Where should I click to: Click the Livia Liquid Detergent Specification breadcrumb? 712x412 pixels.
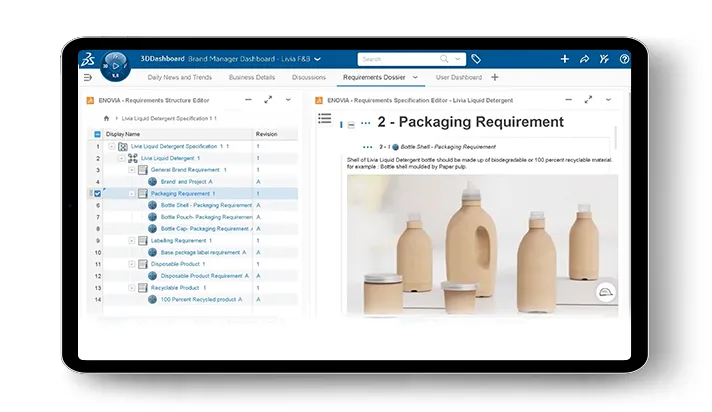click(169, 119)
